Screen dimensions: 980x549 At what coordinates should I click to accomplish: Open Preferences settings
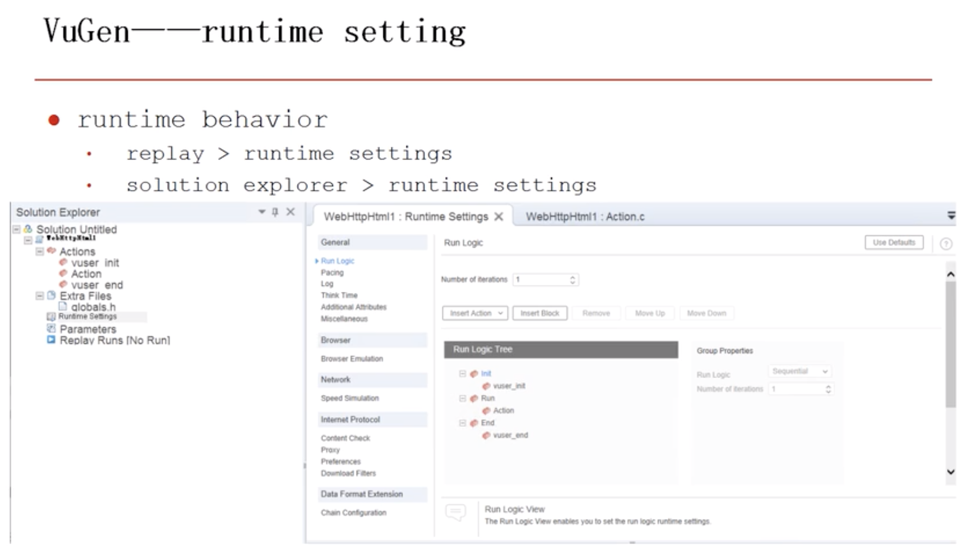[x=340, y=462]
